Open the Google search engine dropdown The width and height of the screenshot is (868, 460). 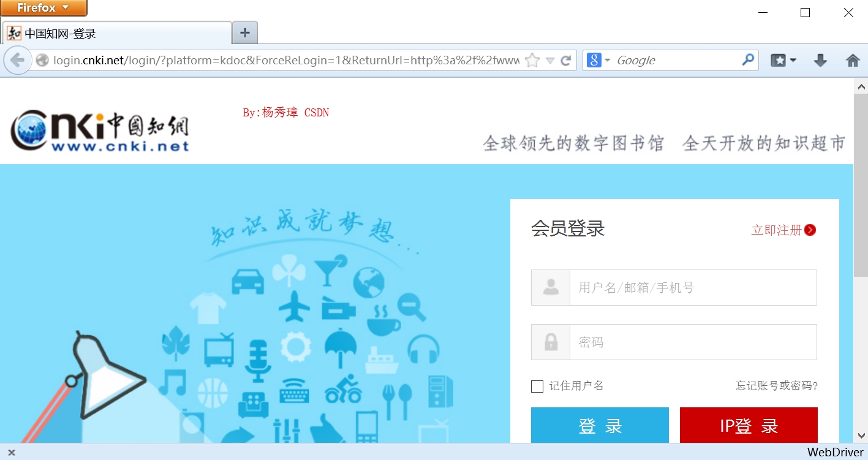[598, 60]
